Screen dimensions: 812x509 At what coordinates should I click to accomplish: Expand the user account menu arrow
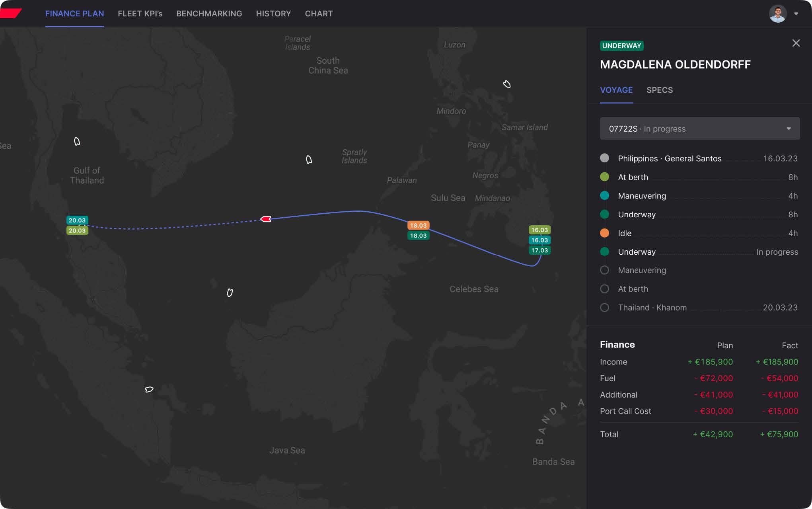click(796, 14)
